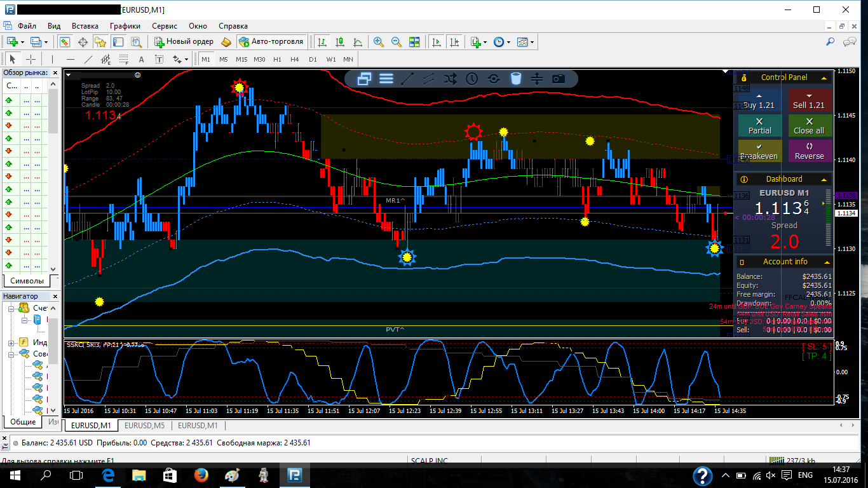
Task: Collapse the Account info section
Action: 825,262
